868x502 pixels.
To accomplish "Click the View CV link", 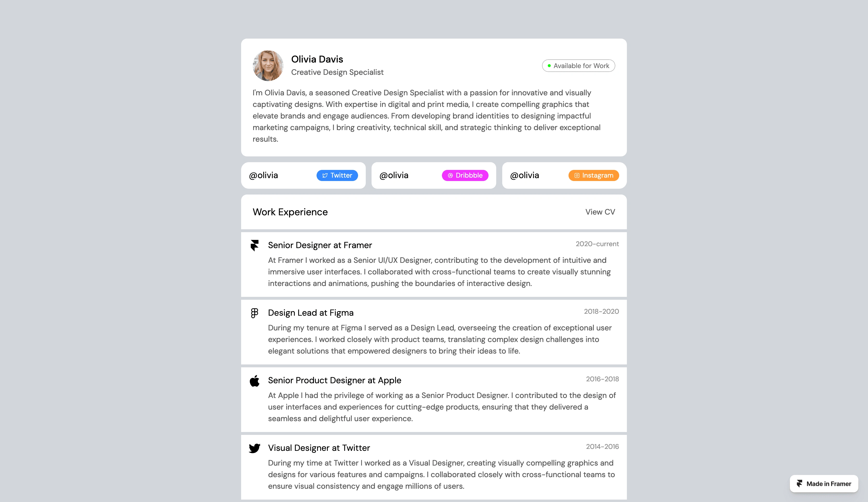I will click(600, 212).
